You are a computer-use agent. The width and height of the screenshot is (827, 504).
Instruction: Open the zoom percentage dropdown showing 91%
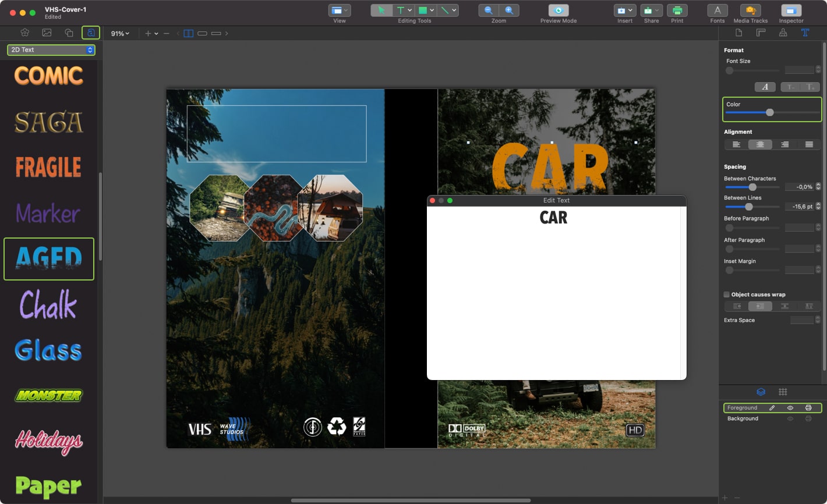(x=119, y=33)
